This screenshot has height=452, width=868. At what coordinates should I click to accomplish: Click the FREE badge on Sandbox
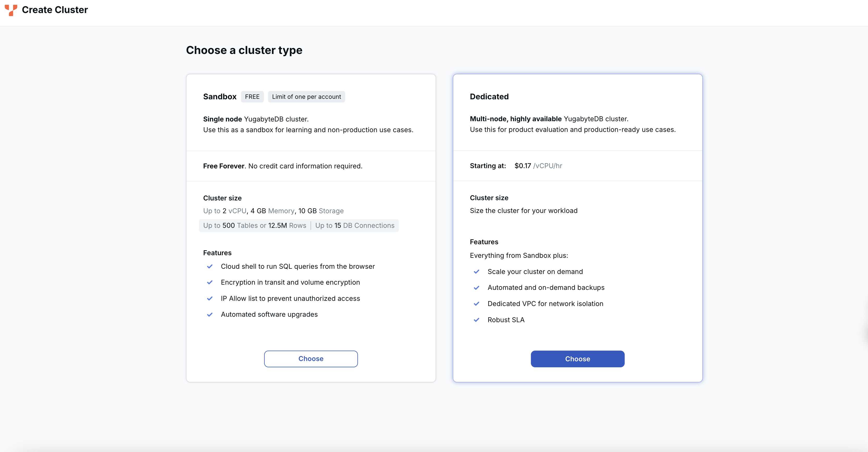tap(252, 97)
